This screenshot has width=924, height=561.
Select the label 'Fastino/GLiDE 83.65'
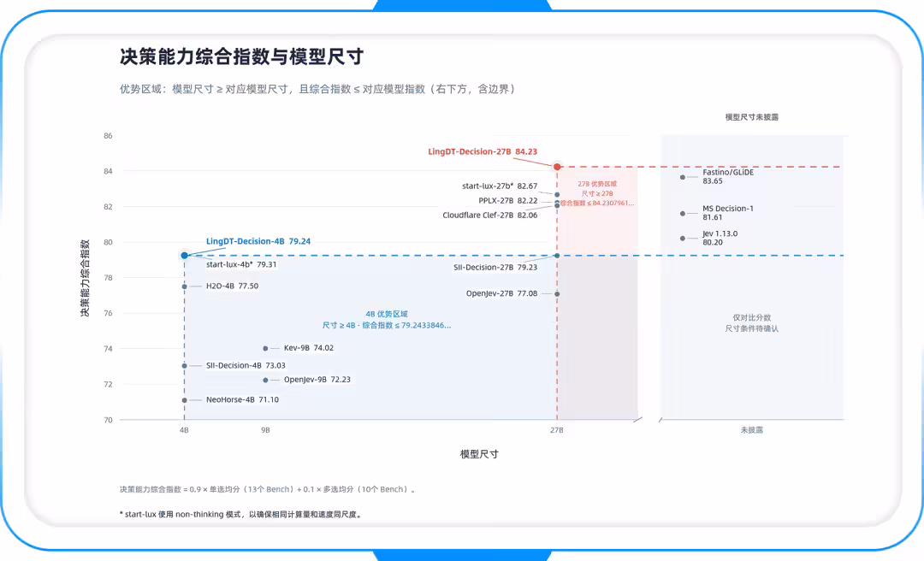coord(728,176)
